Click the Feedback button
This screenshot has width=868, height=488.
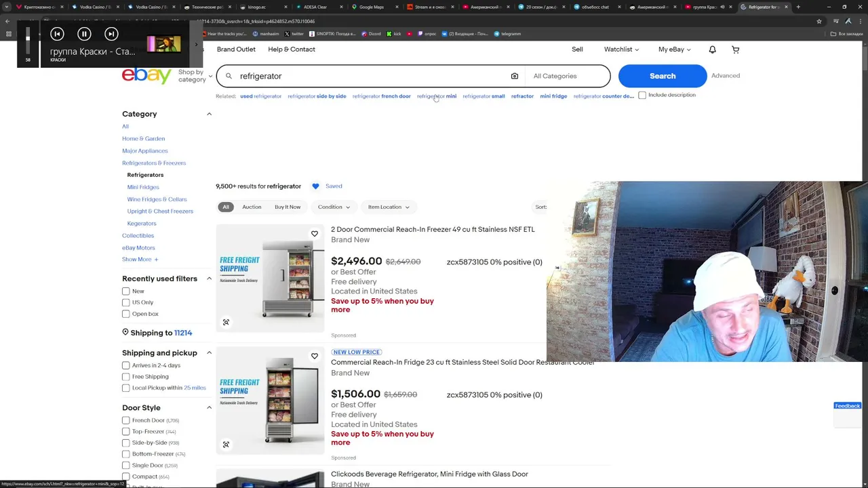point(847,406)
